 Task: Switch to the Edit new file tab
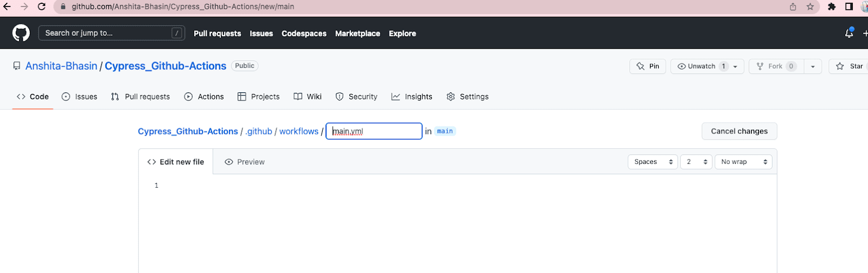point(176,162)
